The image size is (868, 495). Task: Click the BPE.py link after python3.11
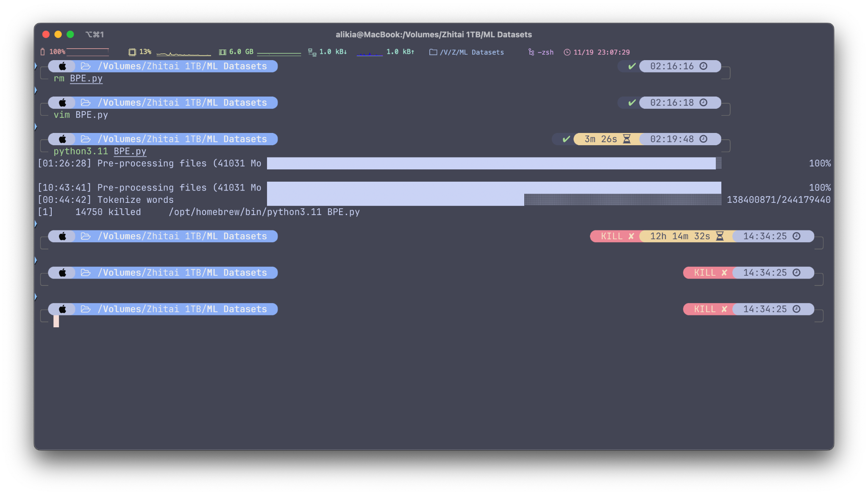130,151
